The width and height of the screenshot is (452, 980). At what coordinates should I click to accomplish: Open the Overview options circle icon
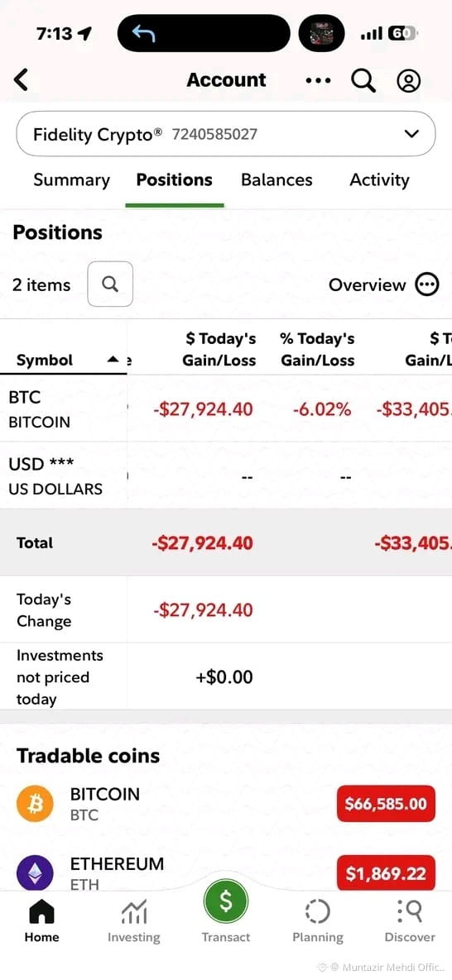(x=427, y=285)
